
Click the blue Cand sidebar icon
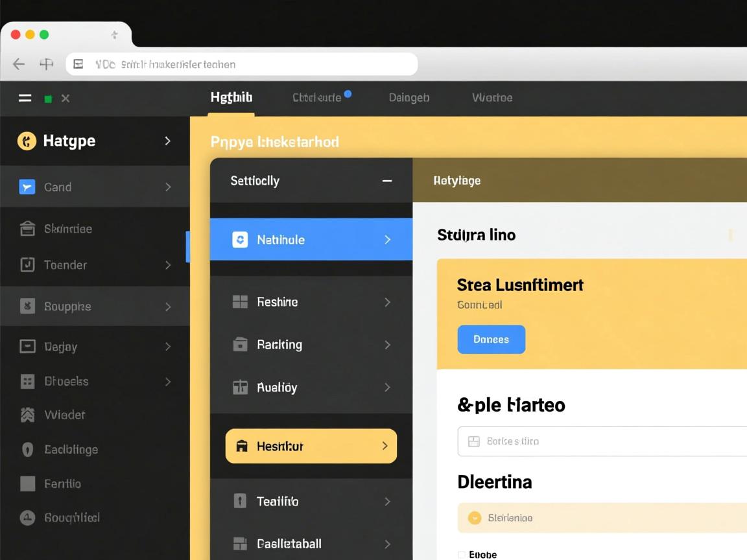coord(27,187)
